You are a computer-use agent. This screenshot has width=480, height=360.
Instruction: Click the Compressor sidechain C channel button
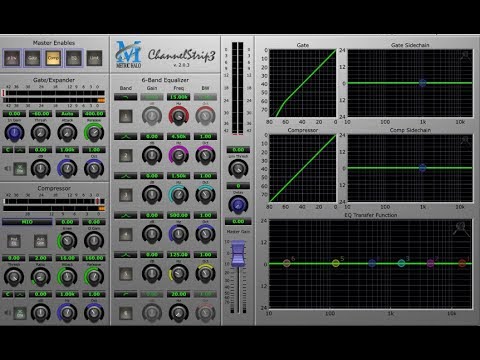[7, 294]
